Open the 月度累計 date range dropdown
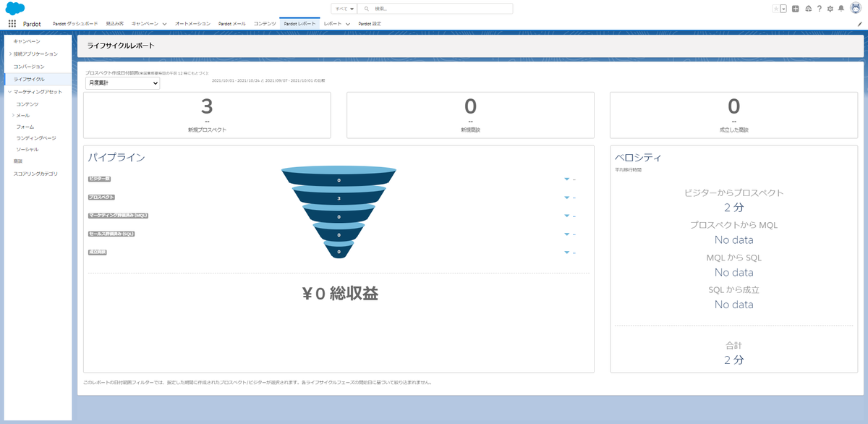Image resolution: width=868 pixels, height=424 pixels. click(122, 83)
